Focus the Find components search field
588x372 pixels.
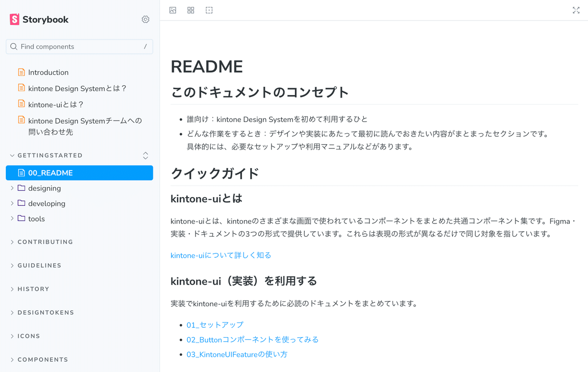point(79,47)
